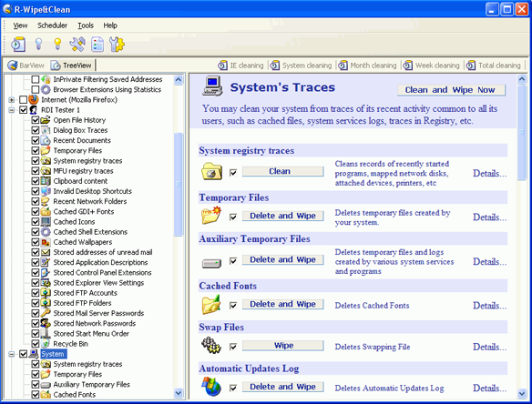Click the checklist document toolbar icon
Screen dimensions: 532x404
97,45
